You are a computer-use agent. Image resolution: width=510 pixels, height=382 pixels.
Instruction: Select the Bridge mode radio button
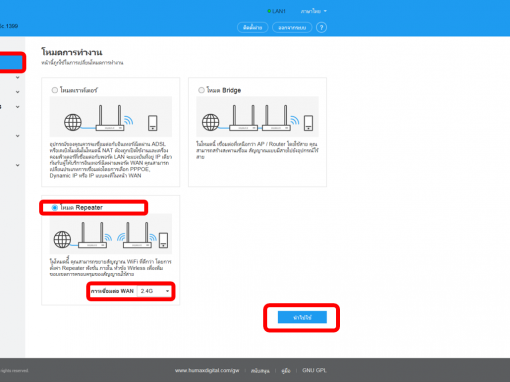pyautogui.click(x=201, y=90)
